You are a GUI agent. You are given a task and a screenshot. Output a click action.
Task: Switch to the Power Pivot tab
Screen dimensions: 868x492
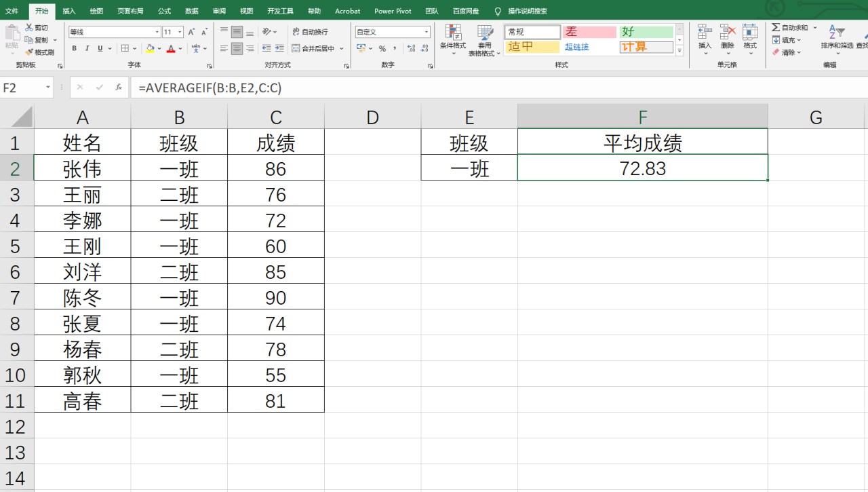point(393,11)
